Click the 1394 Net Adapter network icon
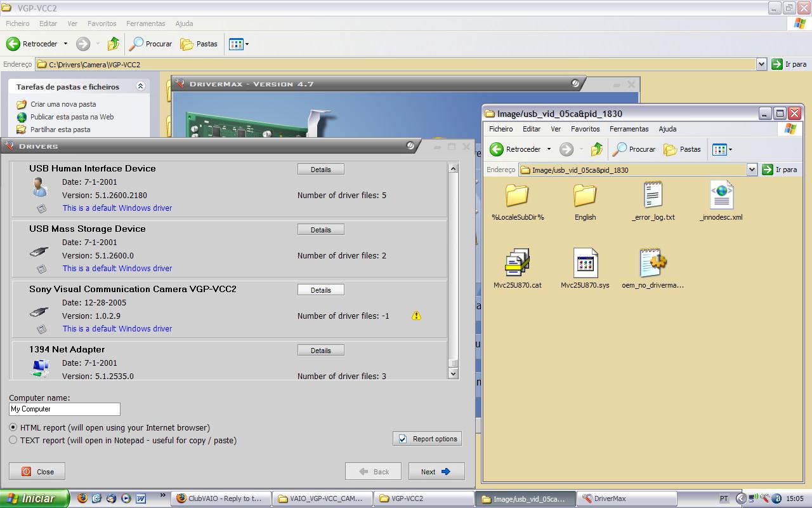This screenshot has height=508, width=812. 40,368
